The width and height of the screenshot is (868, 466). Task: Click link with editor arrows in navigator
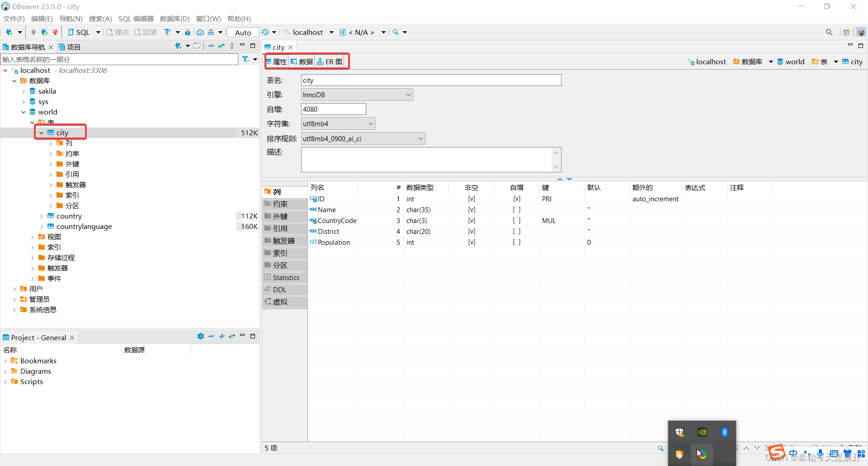tap(222, 46)
